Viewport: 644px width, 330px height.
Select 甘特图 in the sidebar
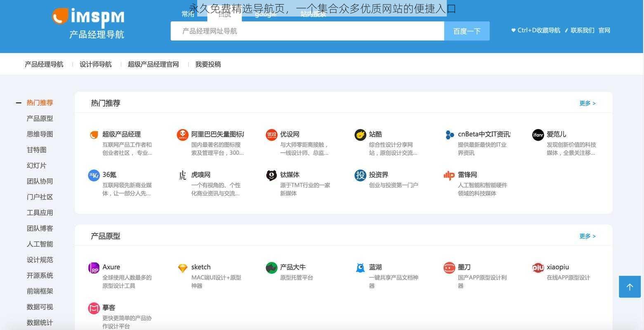[37, 150]
